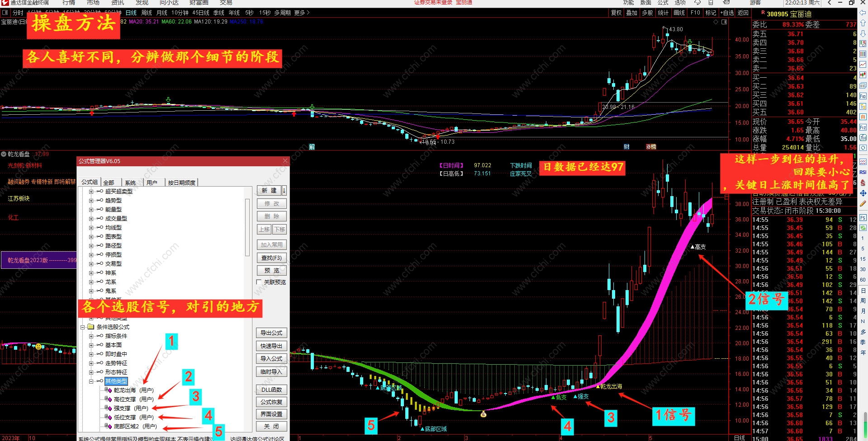Click the left arrow icon in right sidebar
868x441 pixels.
point(863,13)
